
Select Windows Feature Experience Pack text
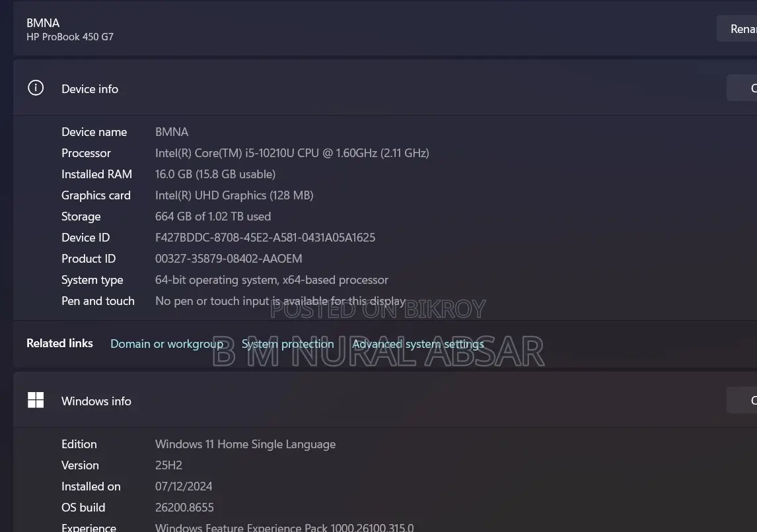(x=284, y=527)
